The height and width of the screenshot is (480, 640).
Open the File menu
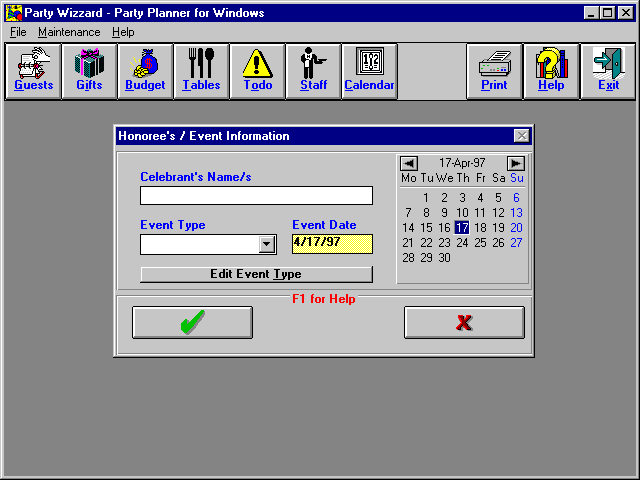(x=18, y=32)
